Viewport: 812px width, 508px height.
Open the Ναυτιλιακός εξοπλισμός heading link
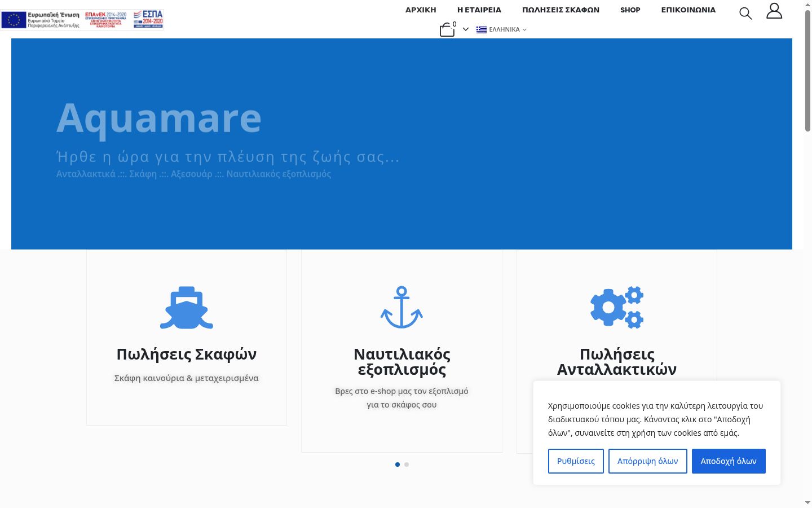click(402, 362)
